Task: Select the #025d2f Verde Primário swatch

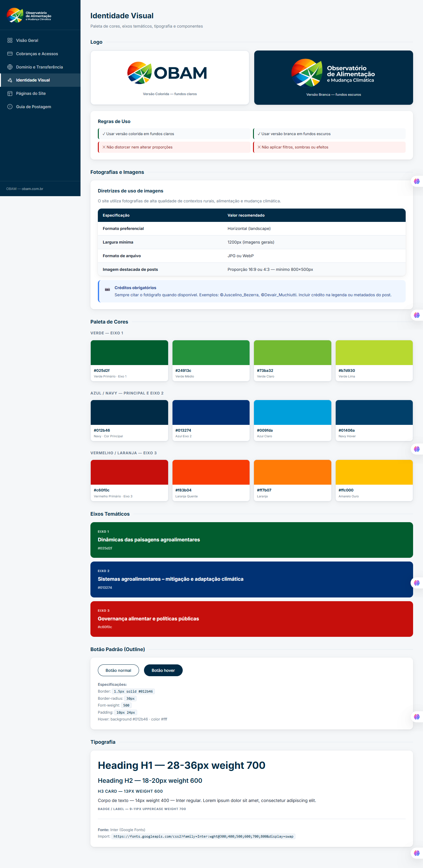Action: (x=129, y=360)
